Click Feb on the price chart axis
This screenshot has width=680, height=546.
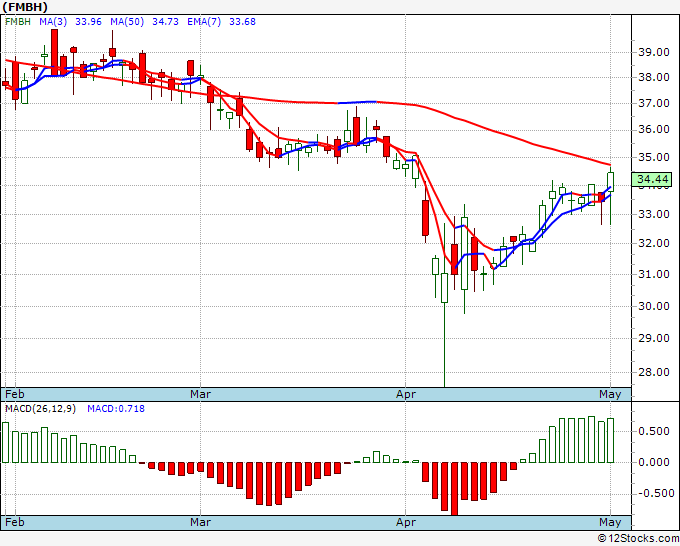15,394
